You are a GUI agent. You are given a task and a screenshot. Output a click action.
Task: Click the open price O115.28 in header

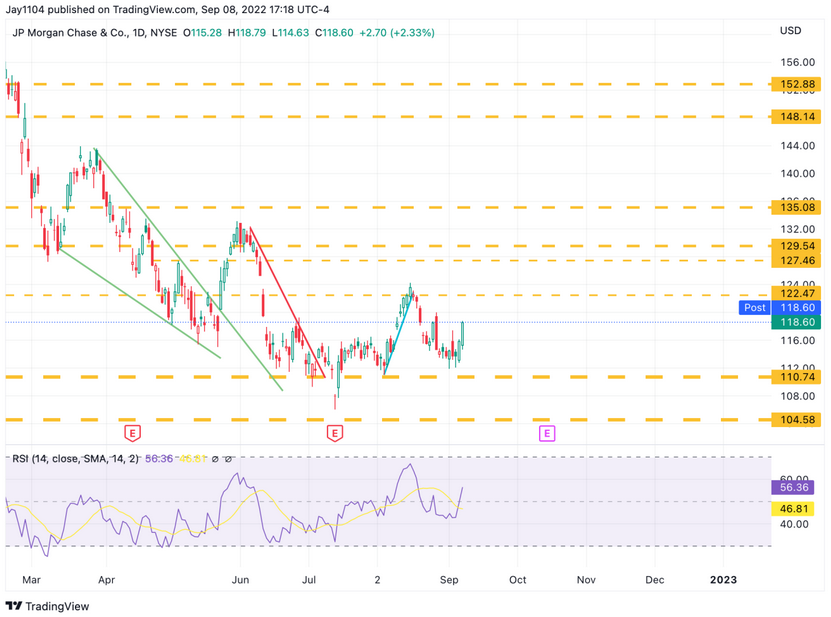[202, 33]
